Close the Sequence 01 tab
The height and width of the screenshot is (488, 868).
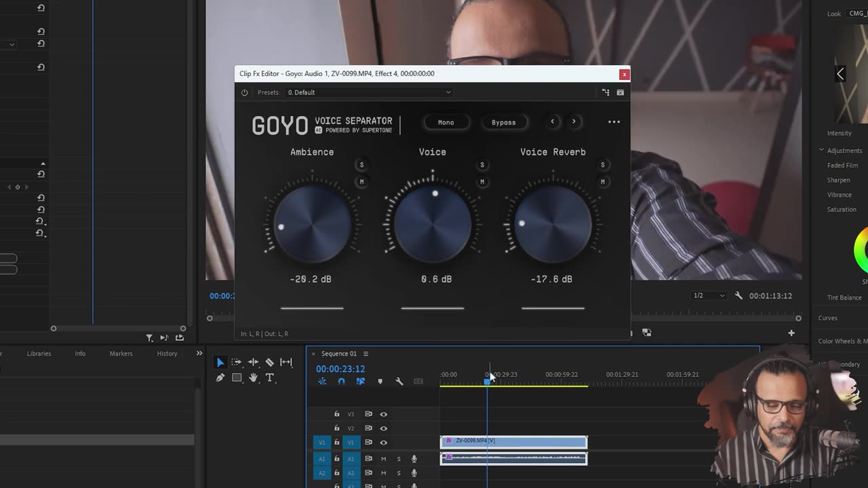[x=313, y=354]
